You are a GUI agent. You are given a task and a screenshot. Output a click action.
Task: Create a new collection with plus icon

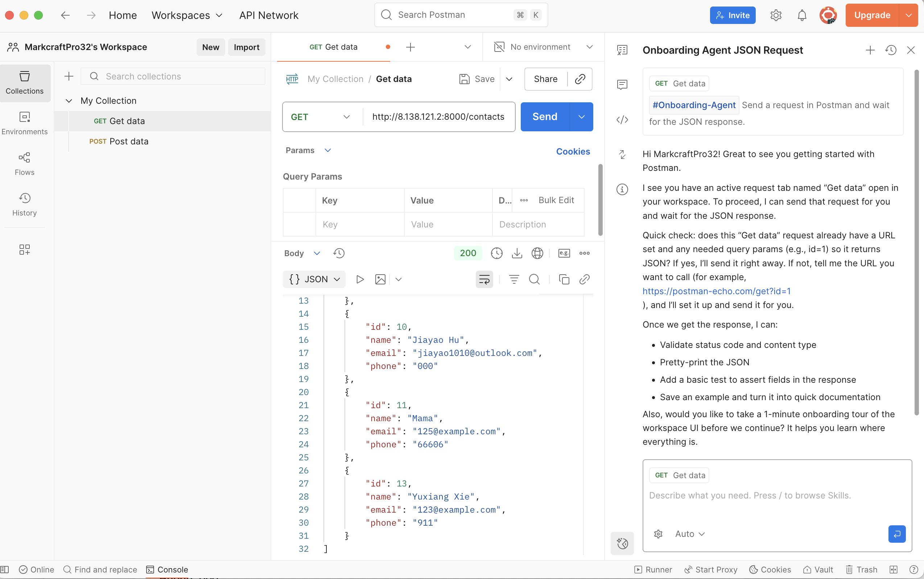[69, 76]
